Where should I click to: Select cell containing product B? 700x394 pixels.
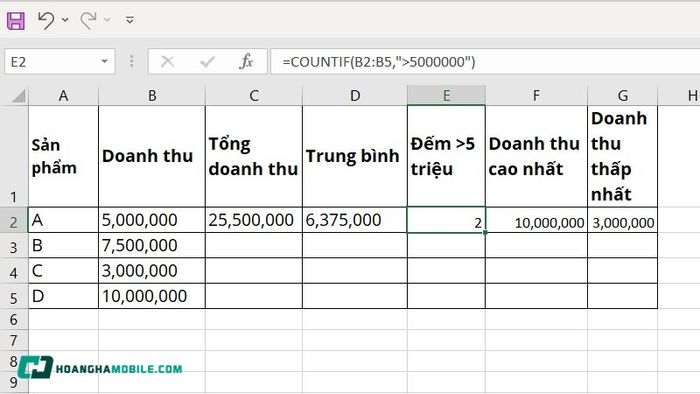pos(63,245)
